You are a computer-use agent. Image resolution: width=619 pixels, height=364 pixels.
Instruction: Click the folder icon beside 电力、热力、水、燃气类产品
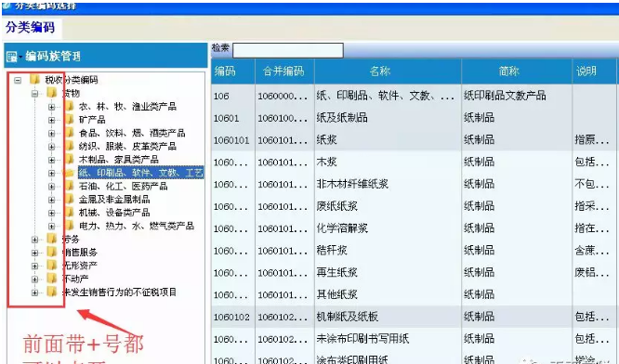click(69, 226)
